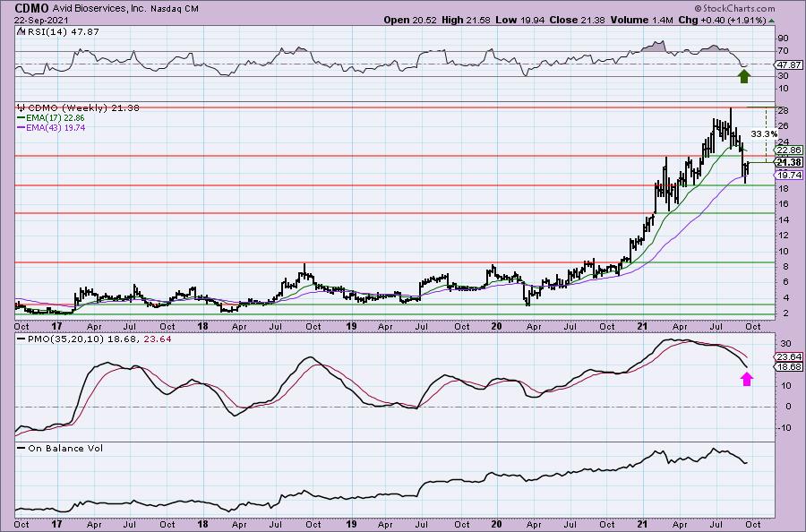
Task: Click the Volume 1.4M value
Action: (641, 20)
